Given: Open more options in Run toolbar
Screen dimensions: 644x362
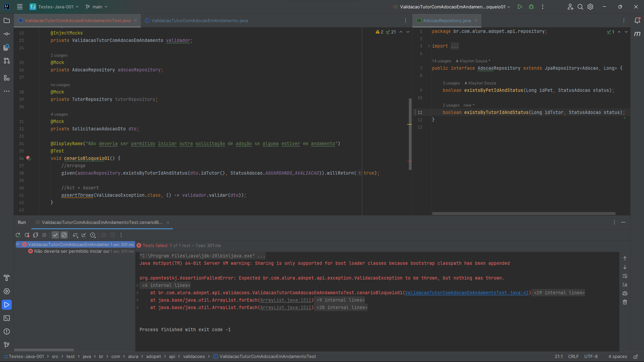Looking at the screenshot, I should pyautogui.click(x=121, y=235).
